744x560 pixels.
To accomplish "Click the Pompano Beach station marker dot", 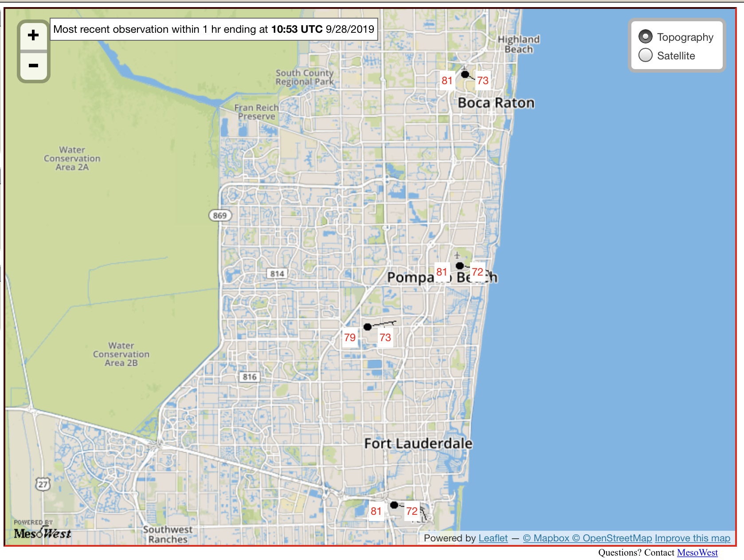I will point(460,266).
